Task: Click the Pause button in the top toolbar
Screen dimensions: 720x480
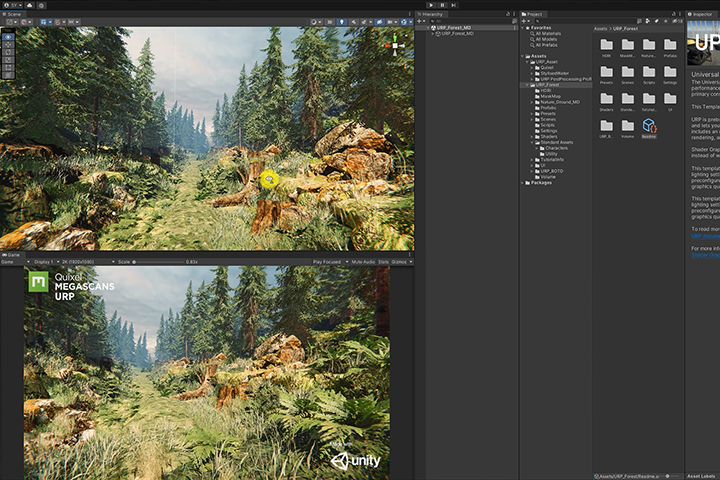Action: (442, 5)
